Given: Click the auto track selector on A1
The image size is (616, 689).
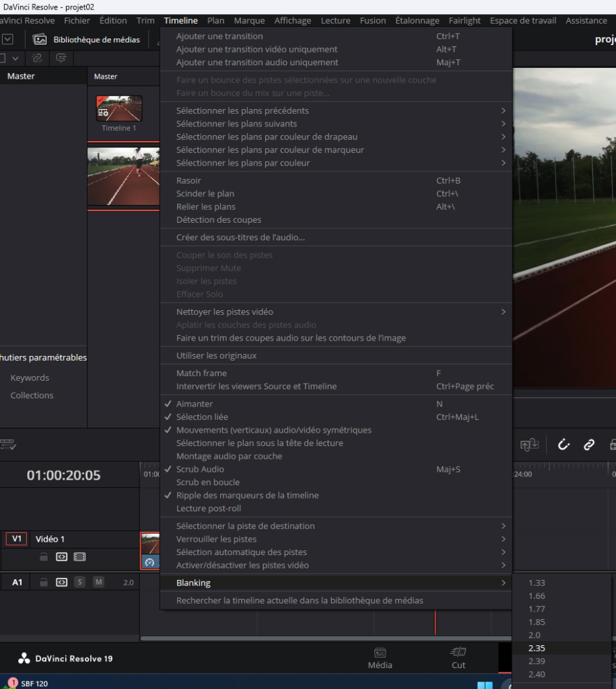Looking at the screenshot, I should [x=61, y=582].
